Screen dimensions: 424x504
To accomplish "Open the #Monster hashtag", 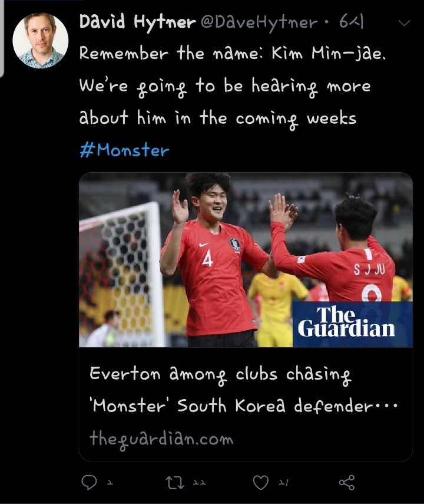I will click(124, 150).
